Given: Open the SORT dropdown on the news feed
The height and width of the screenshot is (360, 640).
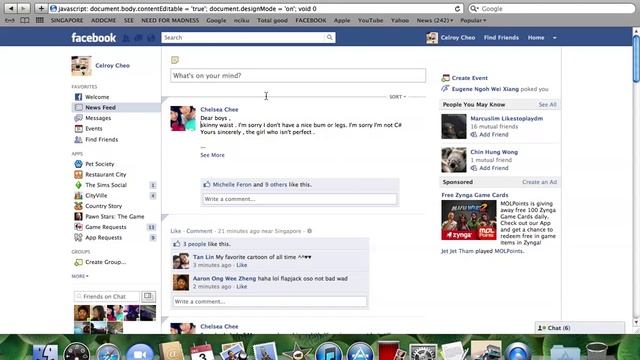Looking at the screenshot, I should (397, 97).
